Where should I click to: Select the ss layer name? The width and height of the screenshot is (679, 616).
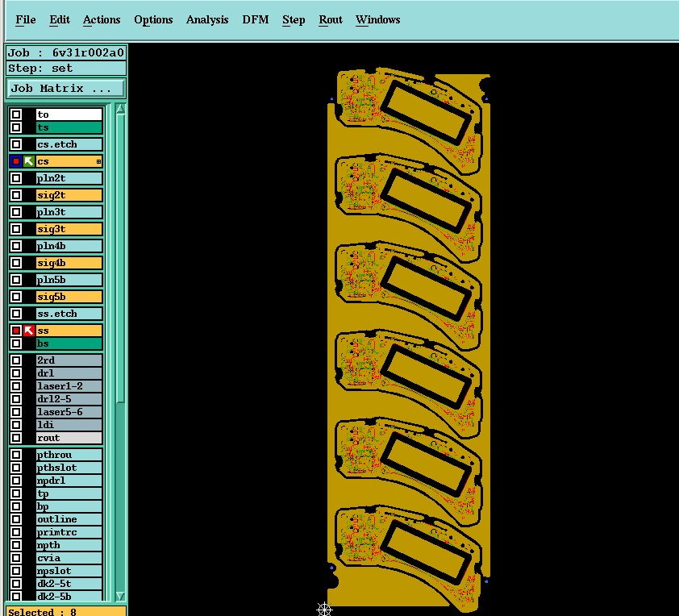coord(69,331)
